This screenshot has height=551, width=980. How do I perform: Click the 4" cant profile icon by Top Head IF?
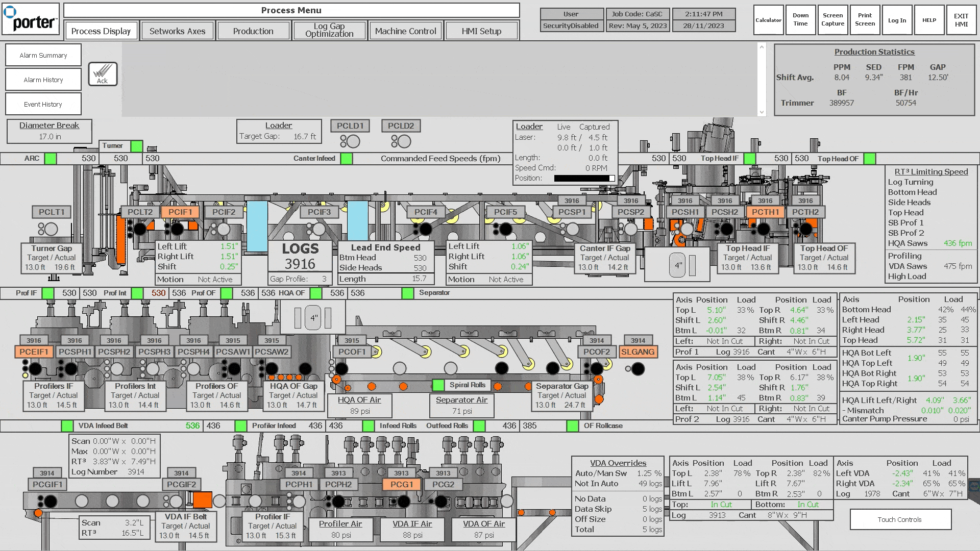pos(677,265)
